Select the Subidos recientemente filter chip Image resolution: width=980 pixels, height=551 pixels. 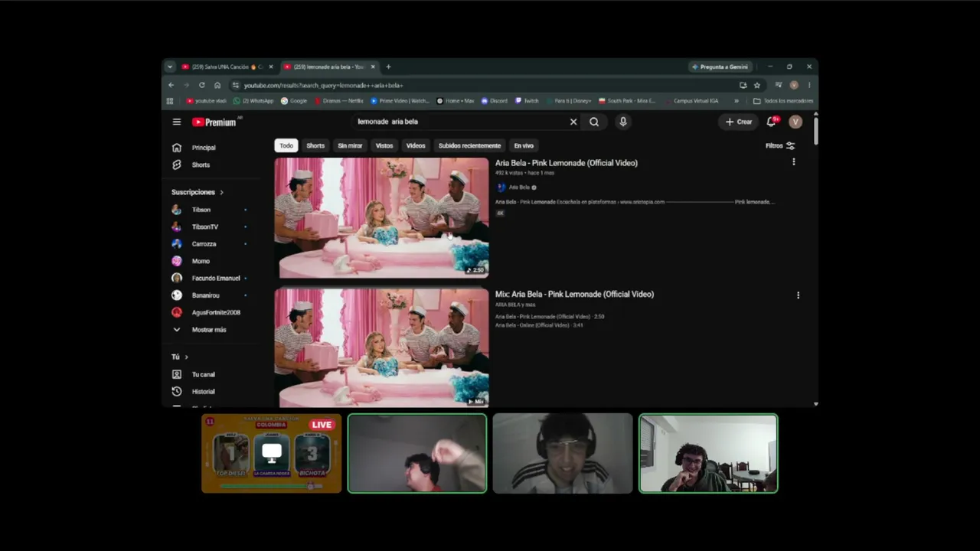[469, 145]
